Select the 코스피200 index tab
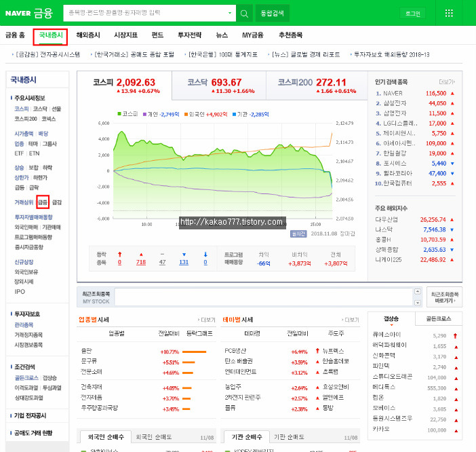This screenshot has height=452, width=476. (317, 86)
